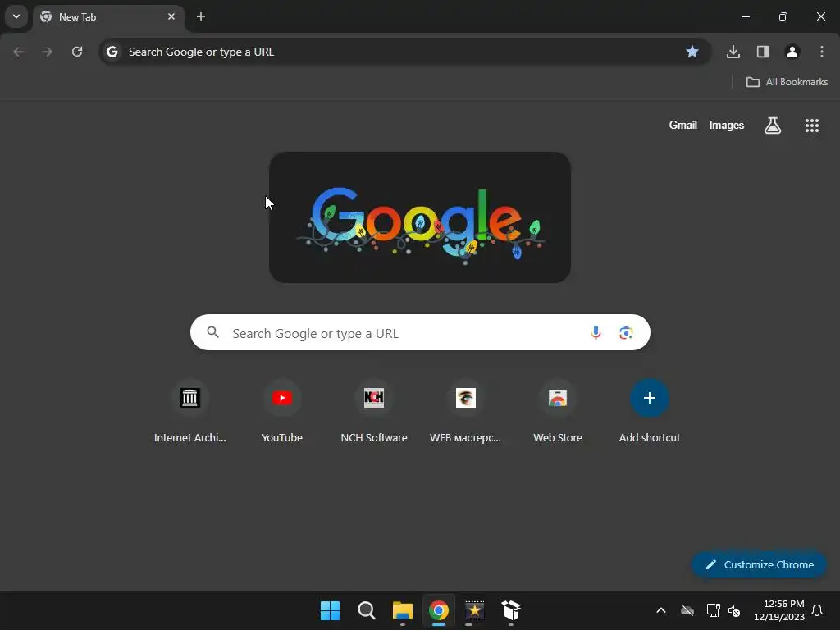Viewport: 840px width, 630px height.
Task: Open the Gmail link
Action: tap(683, 126)
